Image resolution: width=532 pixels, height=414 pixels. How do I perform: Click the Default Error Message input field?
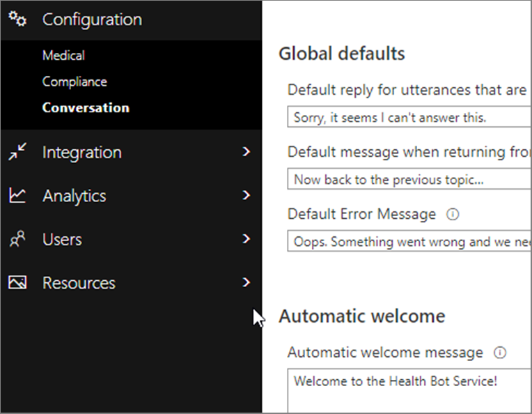(x=411, y=242)
